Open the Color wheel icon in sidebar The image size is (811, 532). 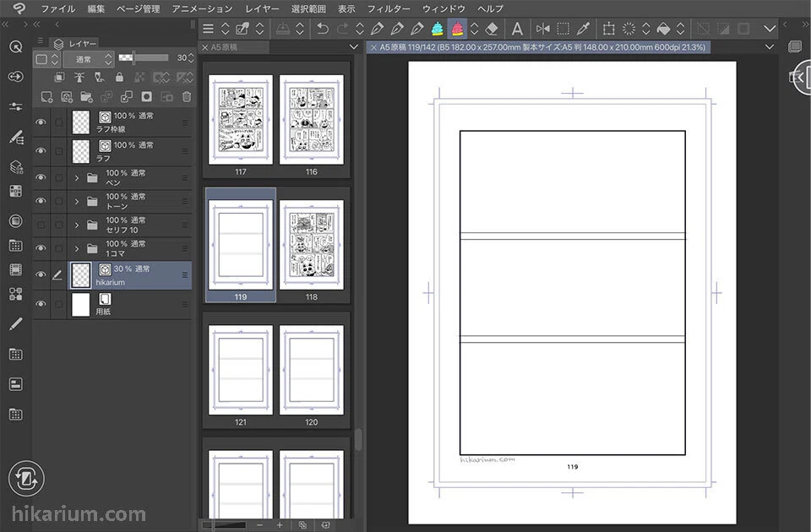click(16, 221)
